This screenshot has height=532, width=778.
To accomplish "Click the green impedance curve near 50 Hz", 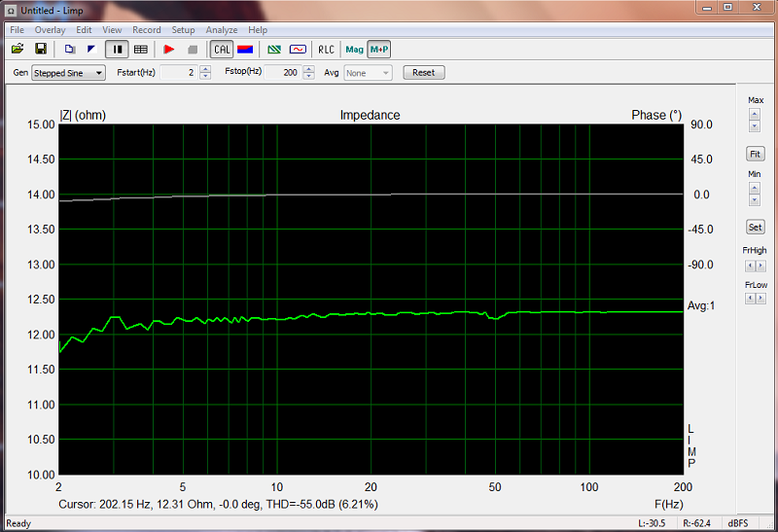I will point(495,318).
